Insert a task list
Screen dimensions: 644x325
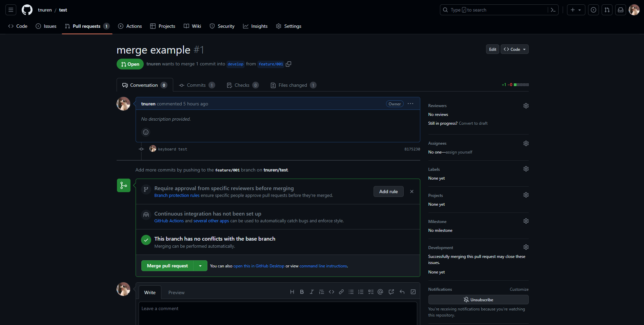coord(371,292)
